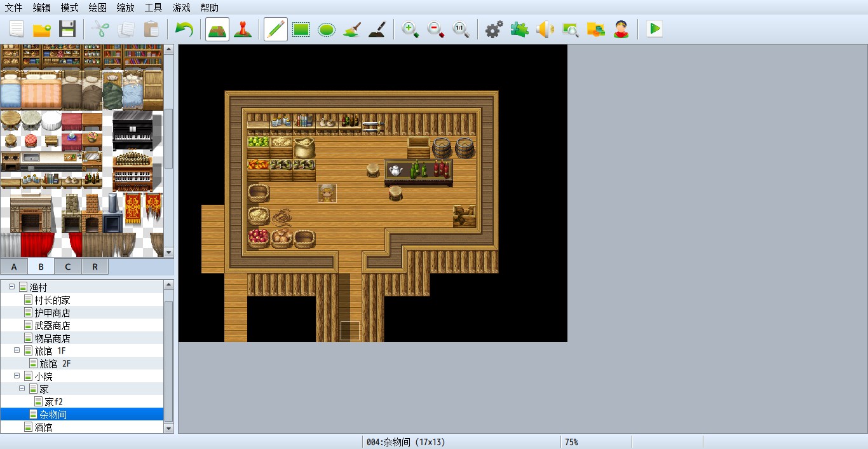Select the 武器商店 map
868x449 pixels.
(x=52, y=326)
